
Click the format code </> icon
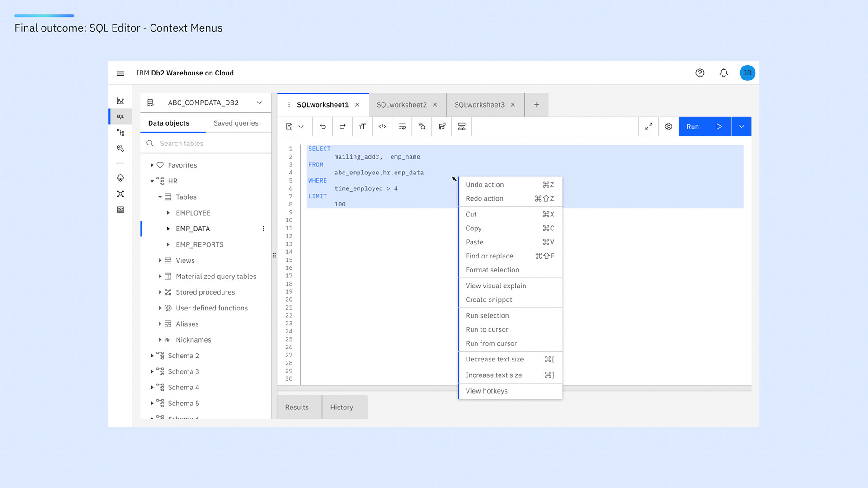point(382,127)
